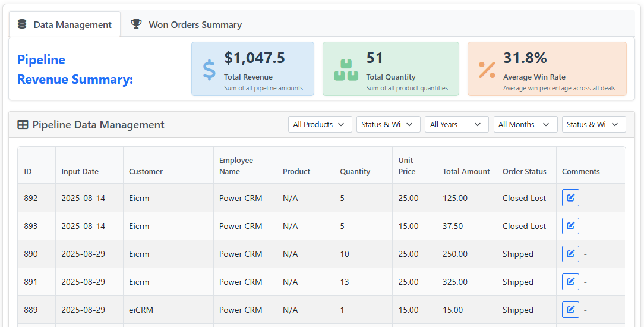Edit comment for order 891
644x327 pixels.
(570, 281)
